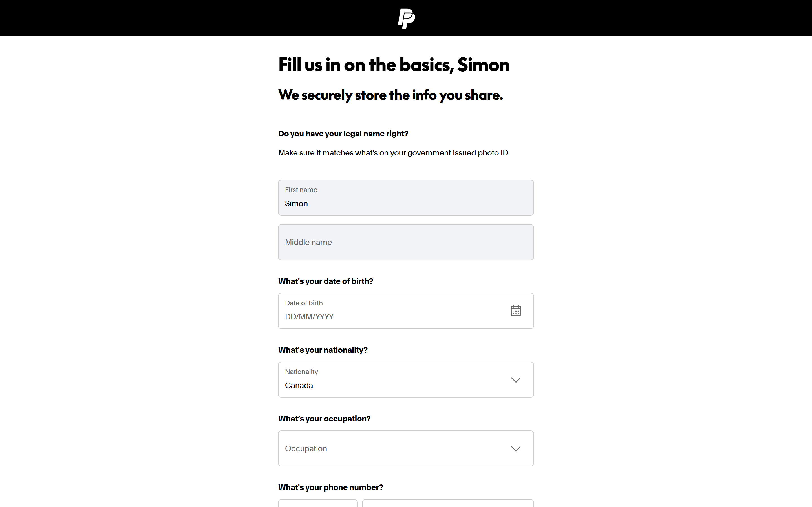The width and height of the screenshot is (812, 507).
Task: Open the calendar date picker icon
Action: (x=516, y=311)
